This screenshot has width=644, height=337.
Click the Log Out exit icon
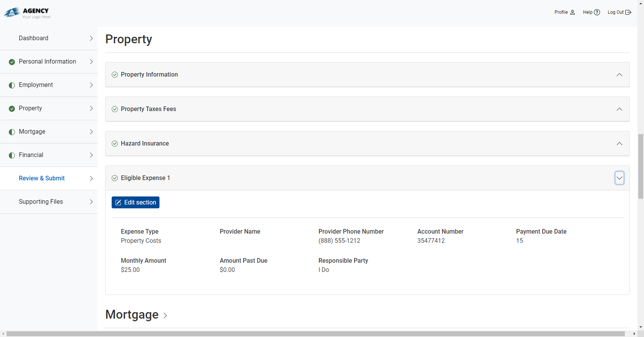tap(628, 12)
